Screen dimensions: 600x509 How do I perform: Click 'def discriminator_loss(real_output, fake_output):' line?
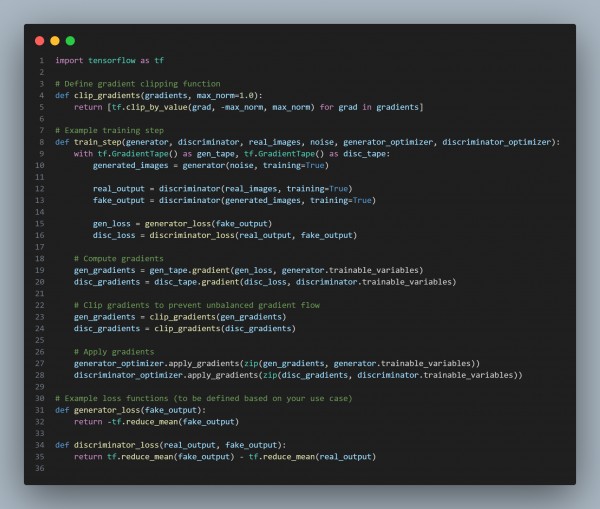171,445
